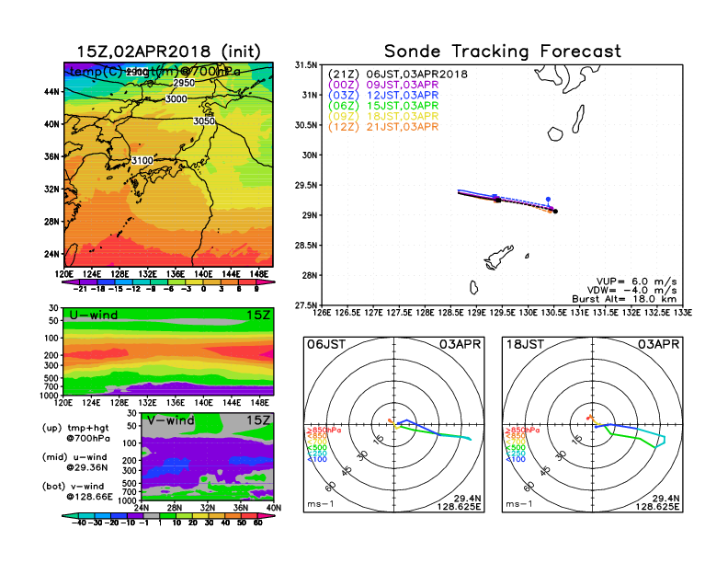Click the "15Z" label in V-wind panel
Screen dimensions: 728x563
coord(258,420)
